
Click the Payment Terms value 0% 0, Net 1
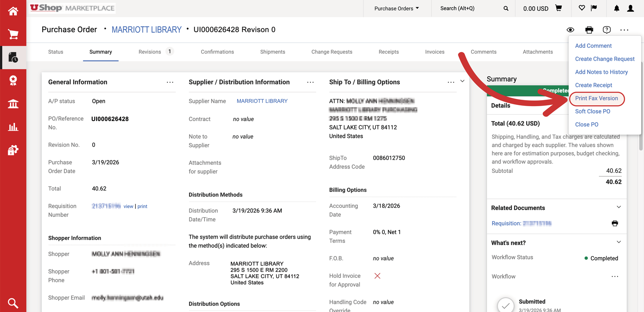[387, 232]
